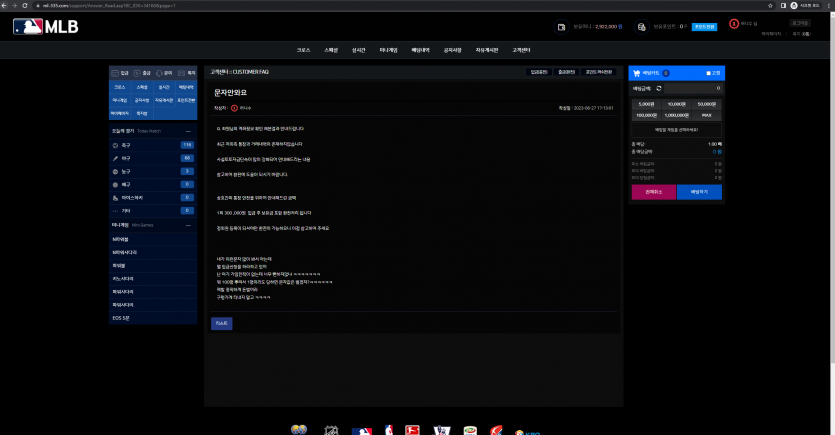Click the blue point conversion button
The height and width of the screenshot is (435, 835).
[704, 27]
